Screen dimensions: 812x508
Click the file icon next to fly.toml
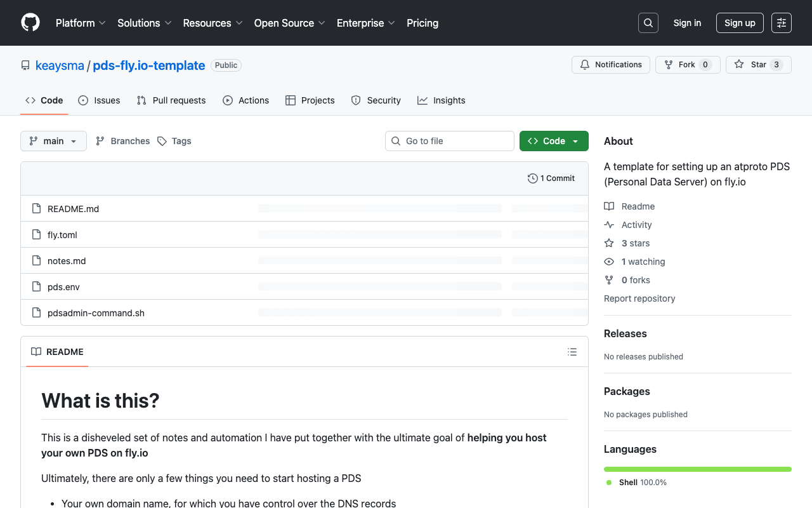pyautogui.click(x=36, y=234)
